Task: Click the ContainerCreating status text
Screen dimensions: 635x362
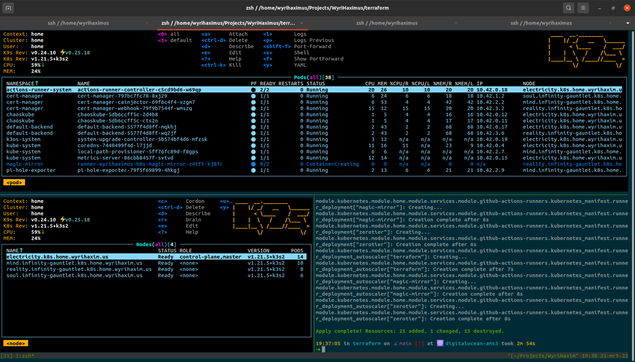Action: [x=332, y=164]
